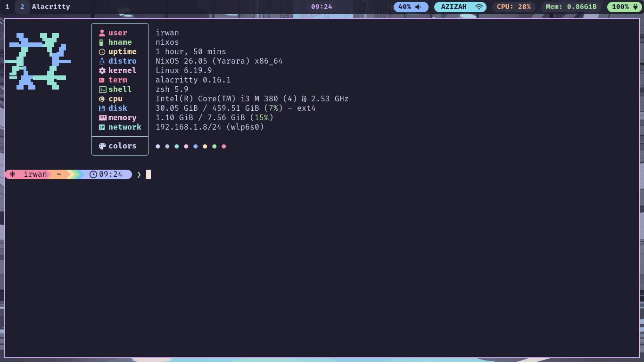Click the cpu chip icon
The height and width of the screenshot is (362, 644).
[102, 99]
